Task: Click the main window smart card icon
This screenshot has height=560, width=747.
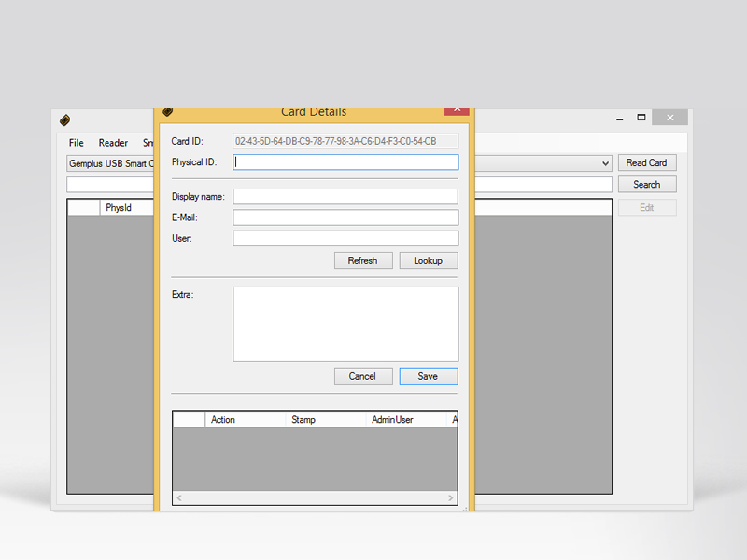Action: pyautogui.click(x=65, y=119)
